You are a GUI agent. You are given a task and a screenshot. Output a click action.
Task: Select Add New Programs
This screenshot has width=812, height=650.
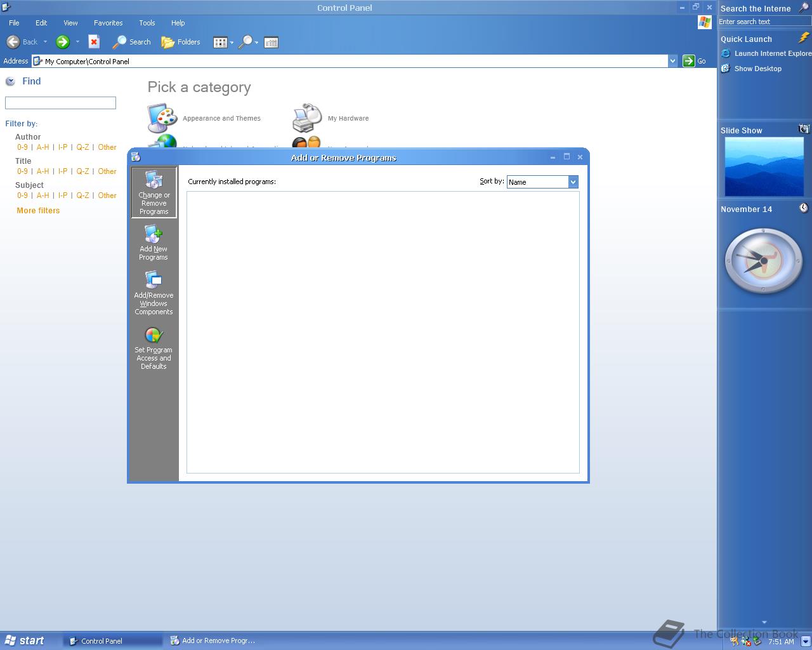pyautogui.click(x=154, y=243)
